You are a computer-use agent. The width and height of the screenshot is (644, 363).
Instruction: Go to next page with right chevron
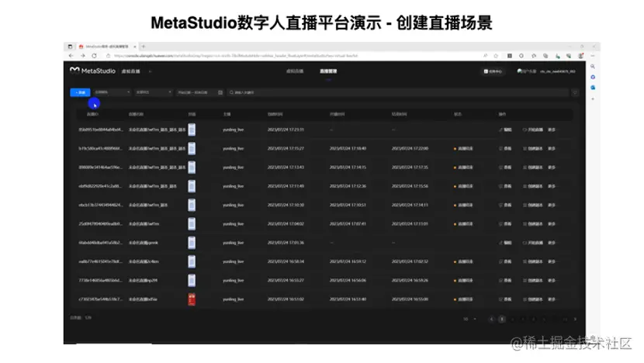click(x=575, y=319)
